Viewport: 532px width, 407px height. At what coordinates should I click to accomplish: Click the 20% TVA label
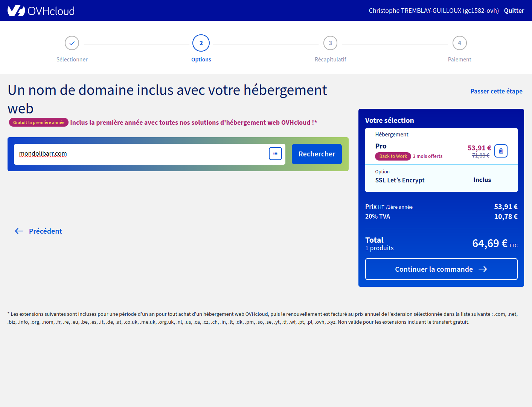[378, 216]
